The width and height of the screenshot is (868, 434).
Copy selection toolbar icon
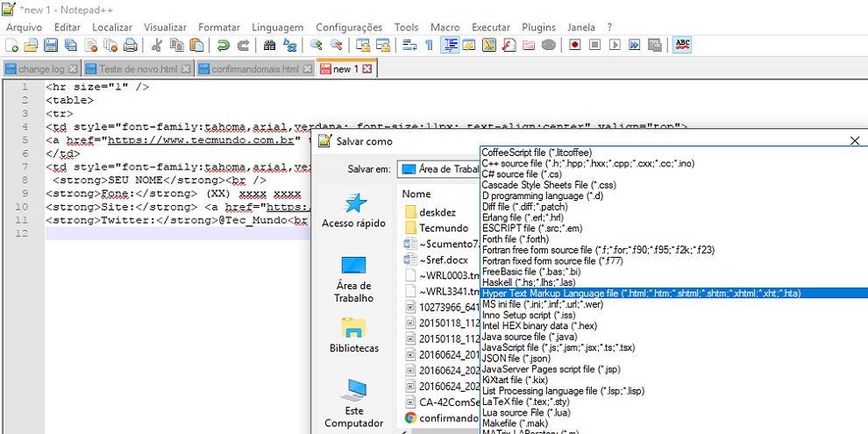[x=176, y=46]
